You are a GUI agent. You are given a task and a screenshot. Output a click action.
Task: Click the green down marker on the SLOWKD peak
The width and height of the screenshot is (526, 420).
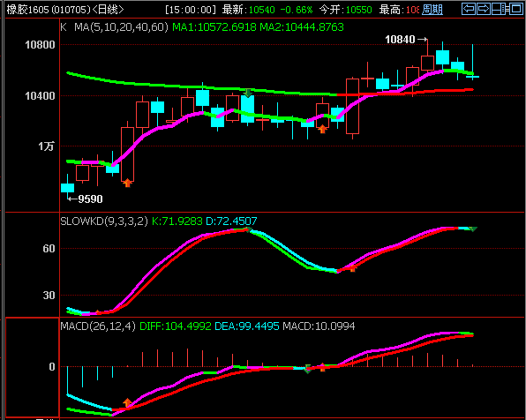(x=248, y=229)
